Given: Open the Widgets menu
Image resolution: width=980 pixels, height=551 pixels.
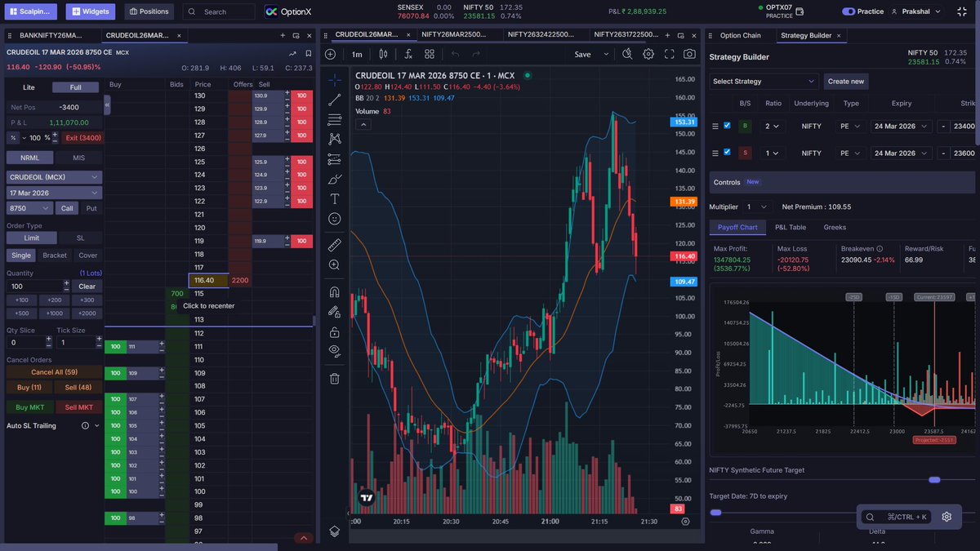Looking at the screenshot, I should (x=91, y=11).
